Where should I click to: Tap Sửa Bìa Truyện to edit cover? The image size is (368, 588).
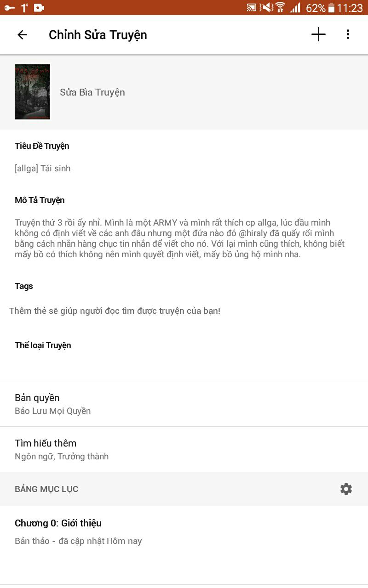92,92
